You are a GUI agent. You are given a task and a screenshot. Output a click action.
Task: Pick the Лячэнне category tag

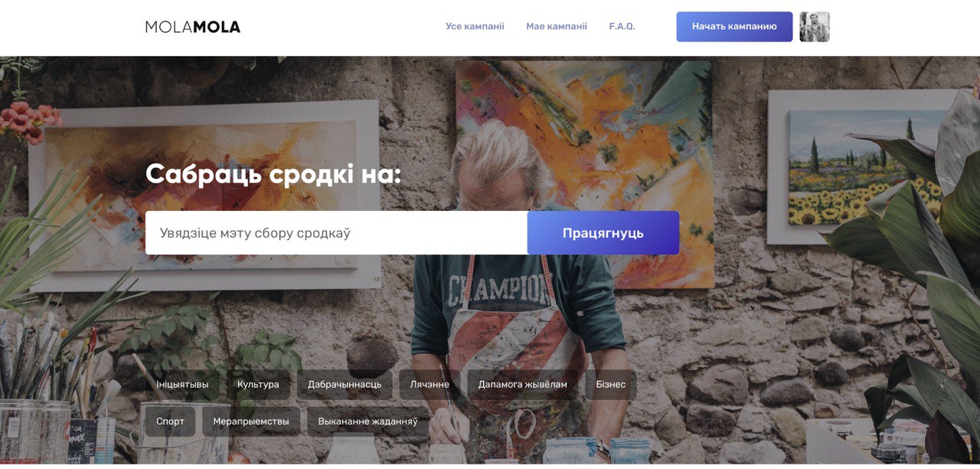430,385
